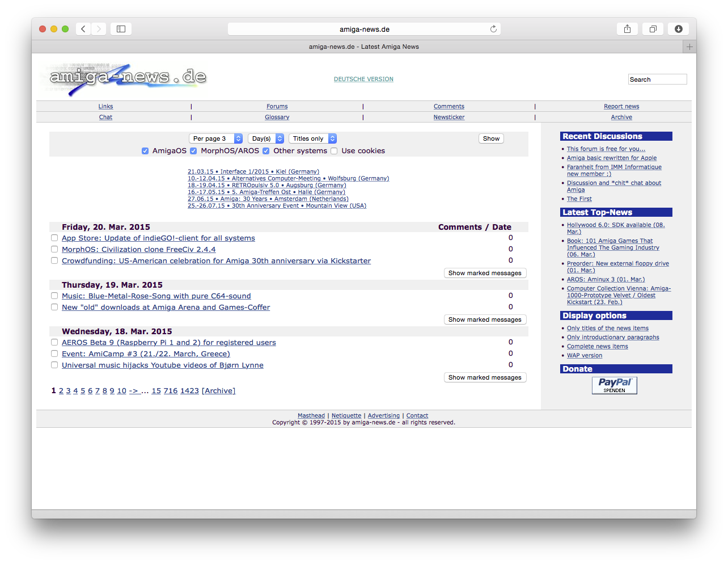Mark the AEROS Beta 9 item checkbox

click(54, 342)
